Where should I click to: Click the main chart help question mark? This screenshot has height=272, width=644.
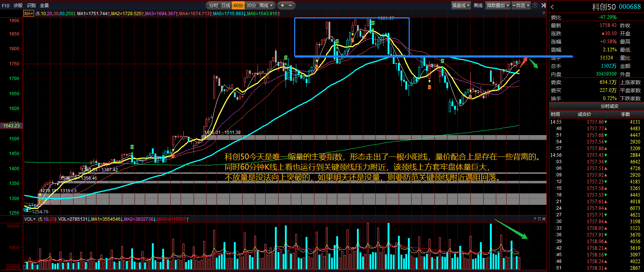point(544,14)
